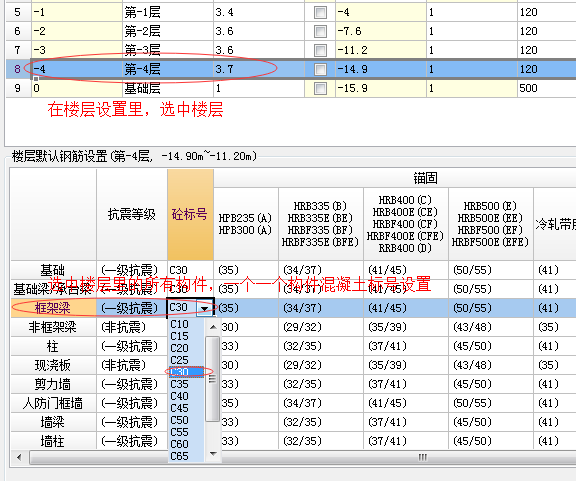Click the 3.4 height cell of 第-1层
This screenshot has width=576, height=481.
pyautogui.click(x=259, y=12)
